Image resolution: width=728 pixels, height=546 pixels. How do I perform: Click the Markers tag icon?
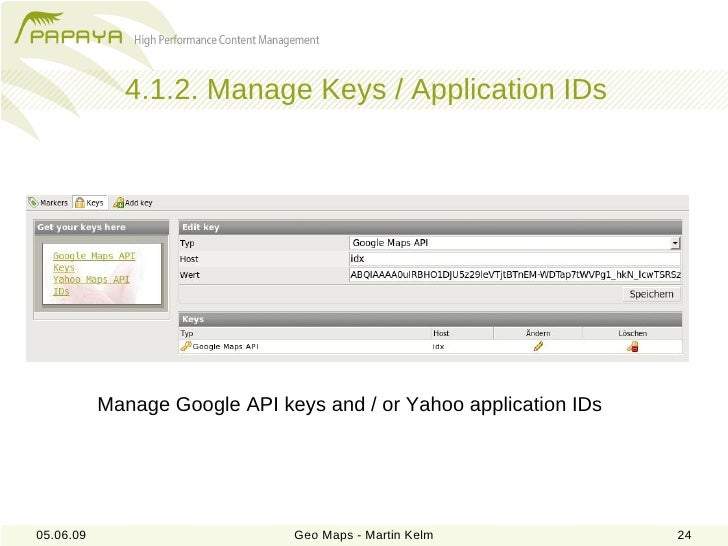pos(33,202)
